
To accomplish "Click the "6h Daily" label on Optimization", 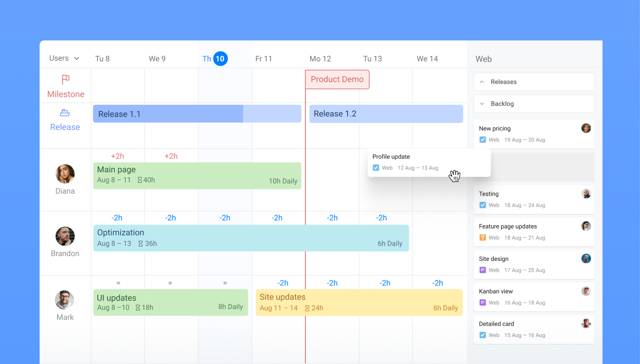I will pos(390,243).
